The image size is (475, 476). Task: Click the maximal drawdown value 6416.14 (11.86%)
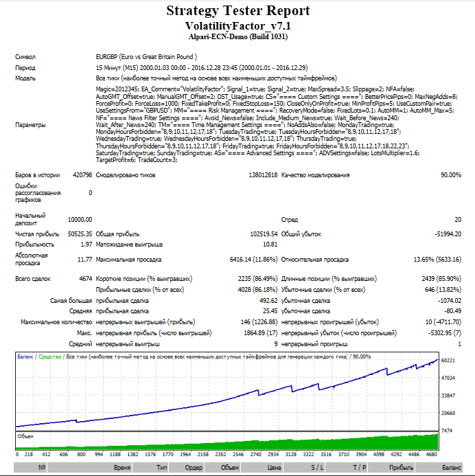[253, 260]
